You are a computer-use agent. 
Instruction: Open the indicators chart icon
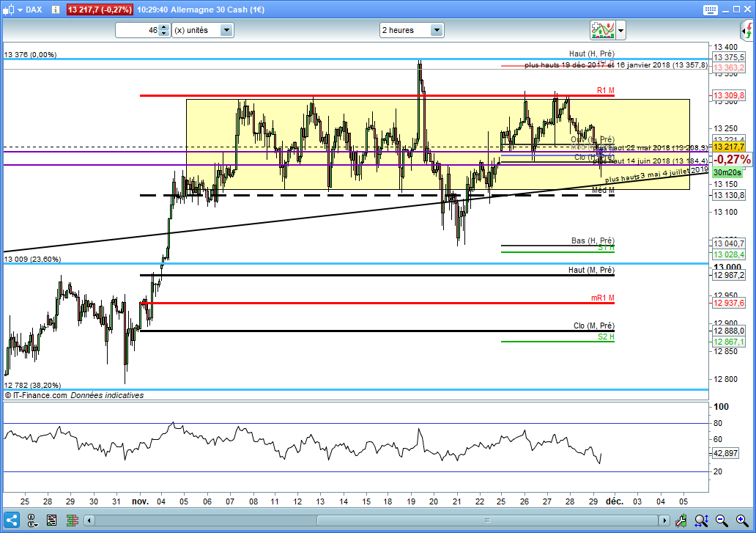603,30
